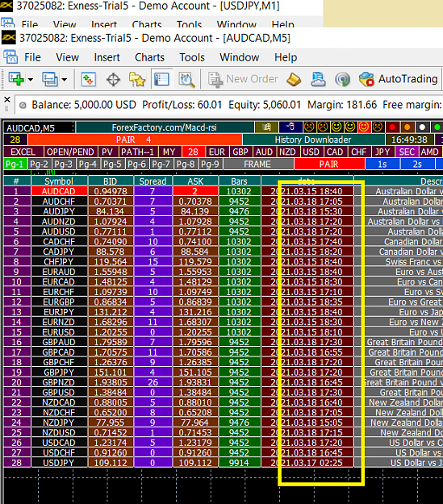443x504 pixels.
Task: Open Charts menu in background USDJPY window
Action: pyautogui.click(x=147, y=24)
